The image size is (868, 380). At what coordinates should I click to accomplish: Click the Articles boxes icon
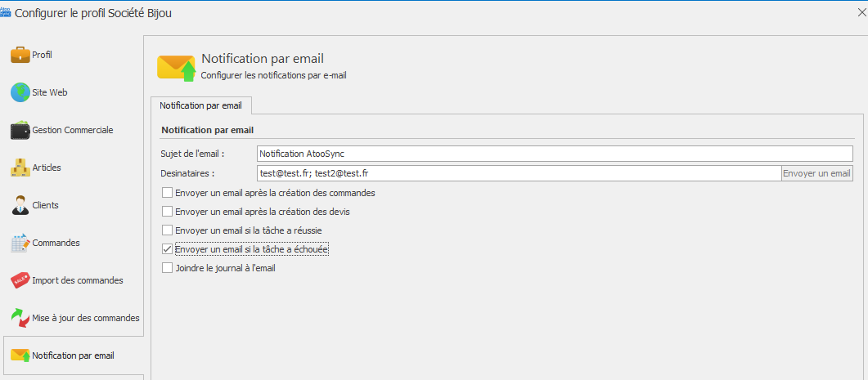20,168
